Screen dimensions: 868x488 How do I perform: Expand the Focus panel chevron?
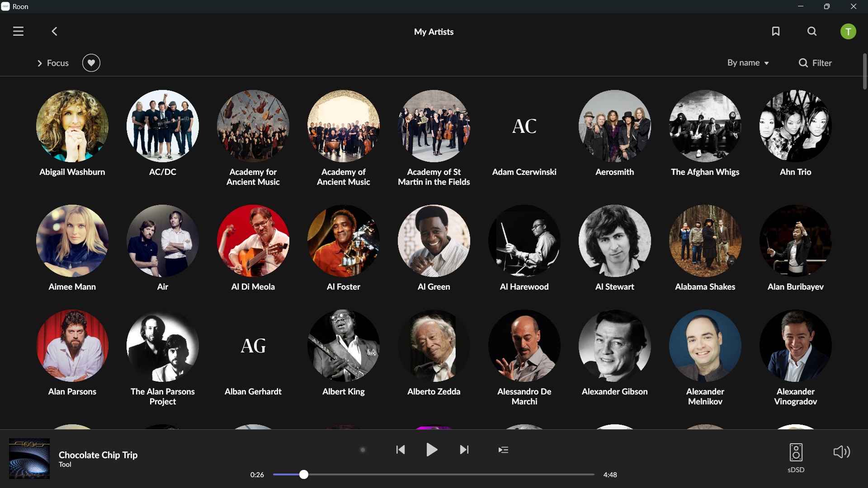(40, 63)
